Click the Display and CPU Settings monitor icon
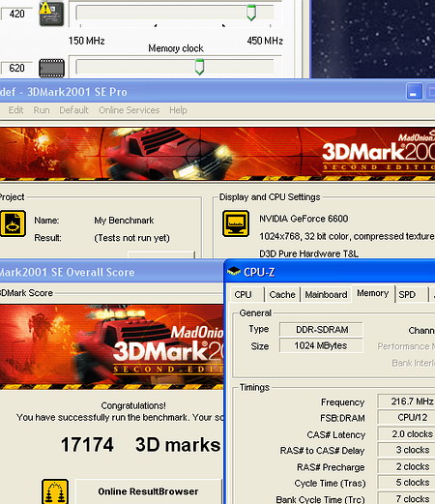The height and width of the screenshot is (504, 435). (x=236, y=223)
